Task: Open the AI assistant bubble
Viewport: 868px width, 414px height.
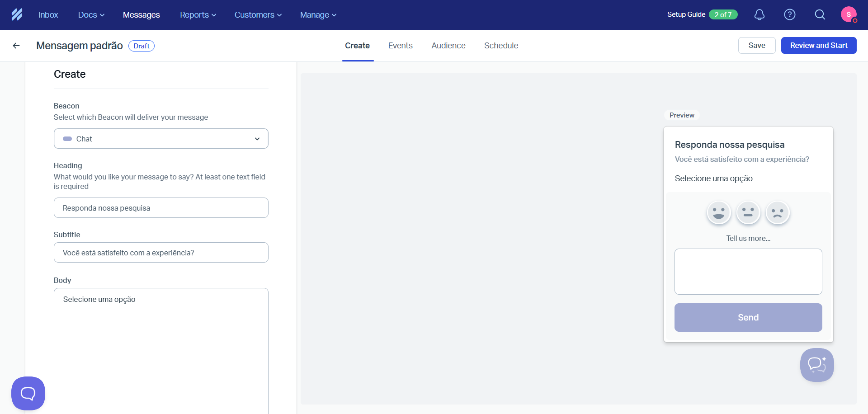Action: pos(817,365)
